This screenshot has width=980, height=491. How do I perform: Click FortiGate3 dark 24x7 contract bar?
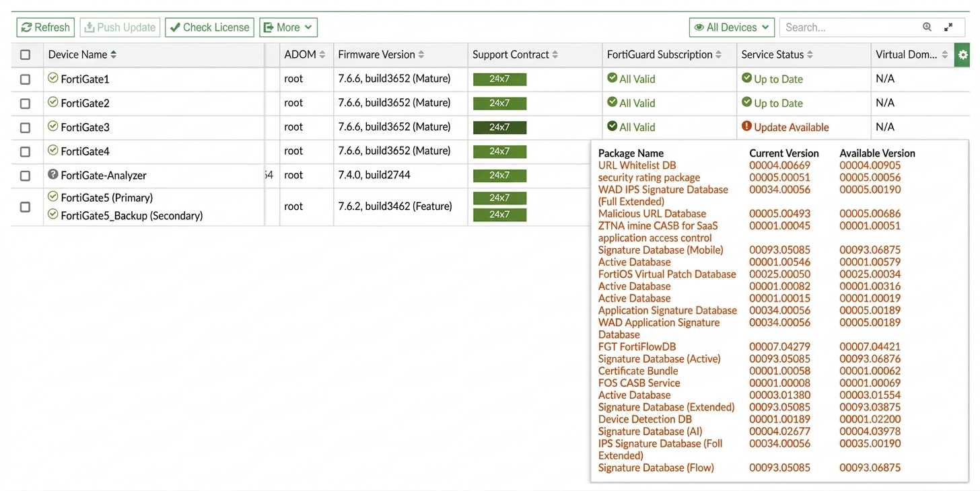pos(499,128)
